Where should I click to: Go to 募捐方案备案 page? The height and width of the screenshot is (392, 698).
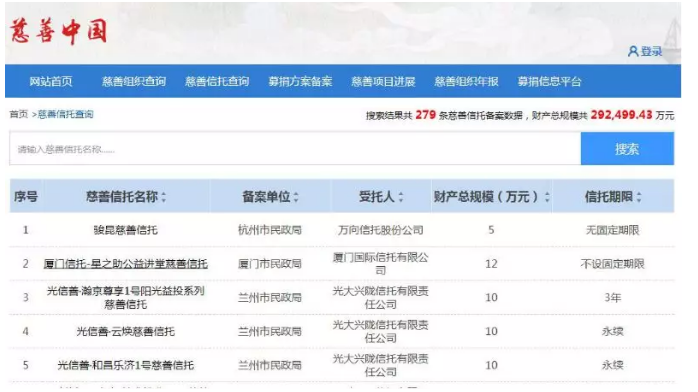[300, 81]
